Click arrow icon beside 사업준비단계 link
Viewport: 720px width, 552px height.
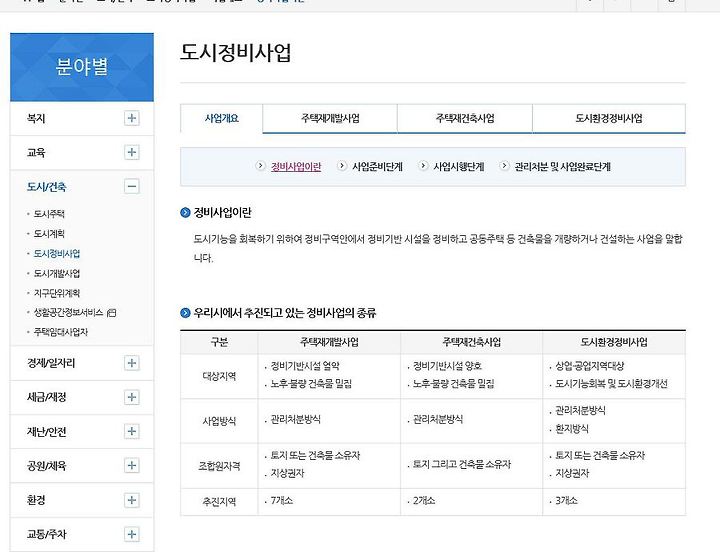[342, 165]
